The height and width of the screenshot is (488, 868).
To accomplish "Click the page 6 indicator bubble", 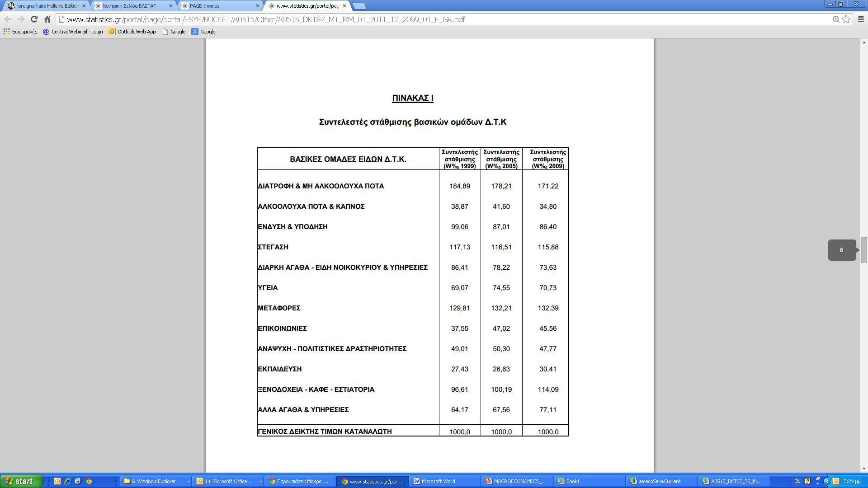I will point(842,250).
